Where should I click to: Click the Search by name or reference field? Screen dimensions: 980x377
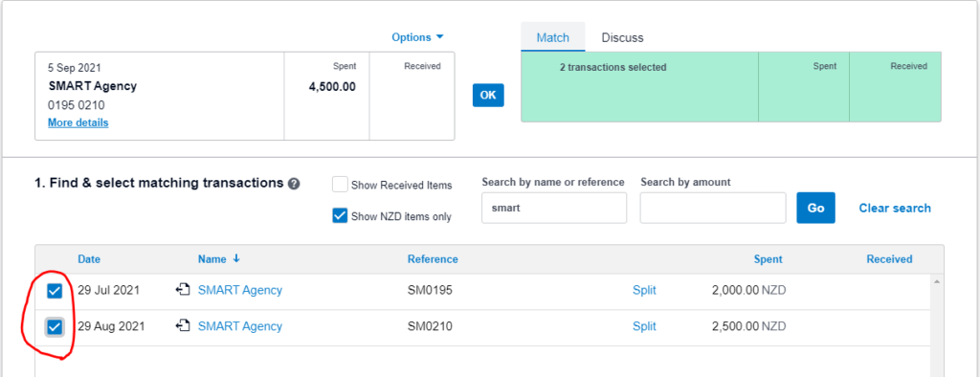click(554, 208)
